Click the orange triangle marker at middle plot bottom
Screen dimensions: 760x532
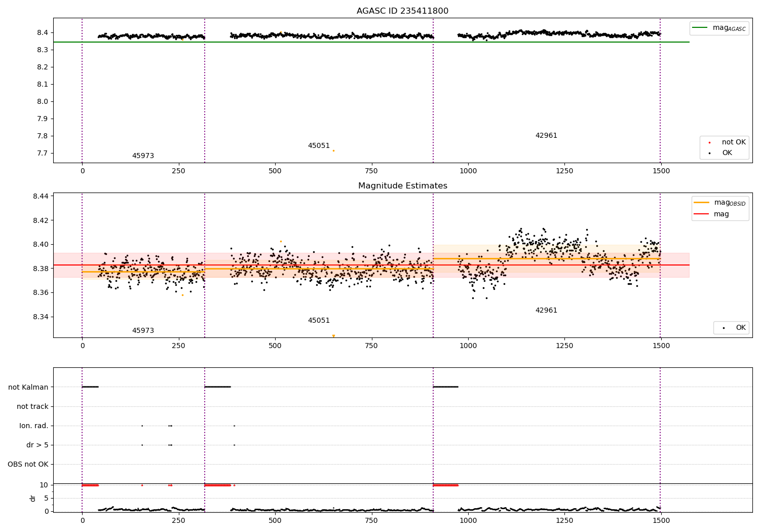[333, 336]
